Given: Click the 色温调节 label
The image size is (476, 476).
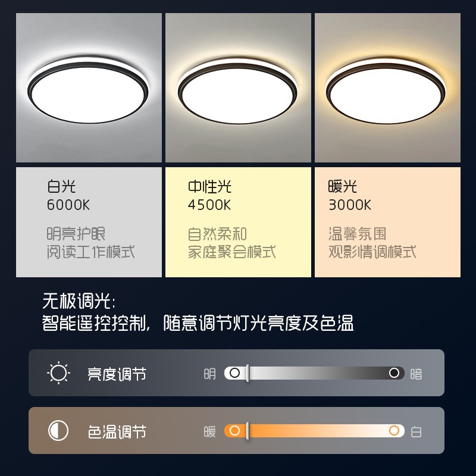Looking at the screenshot, I should click(117, 432).
